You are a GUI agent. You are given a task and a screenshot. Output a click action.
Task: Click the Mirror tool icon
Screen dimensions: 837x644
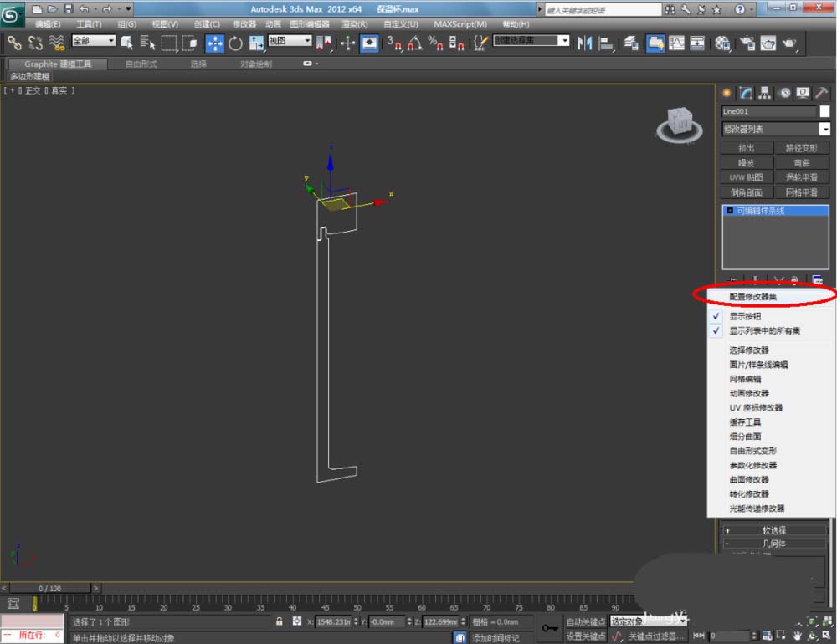[585, 43]
